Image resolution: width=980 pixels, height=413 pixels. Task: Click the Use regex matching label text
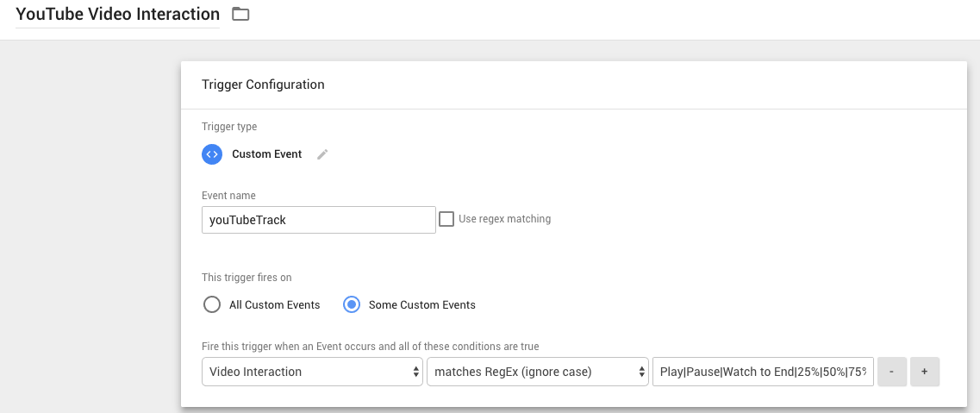click(x=504, y=219)
